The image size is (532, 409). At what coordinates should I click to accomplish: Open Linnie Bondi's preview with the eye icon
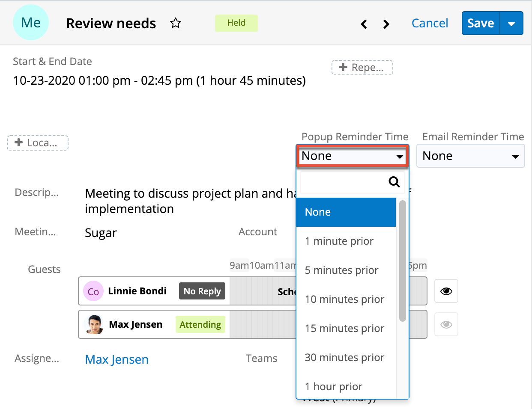point(446,291)
